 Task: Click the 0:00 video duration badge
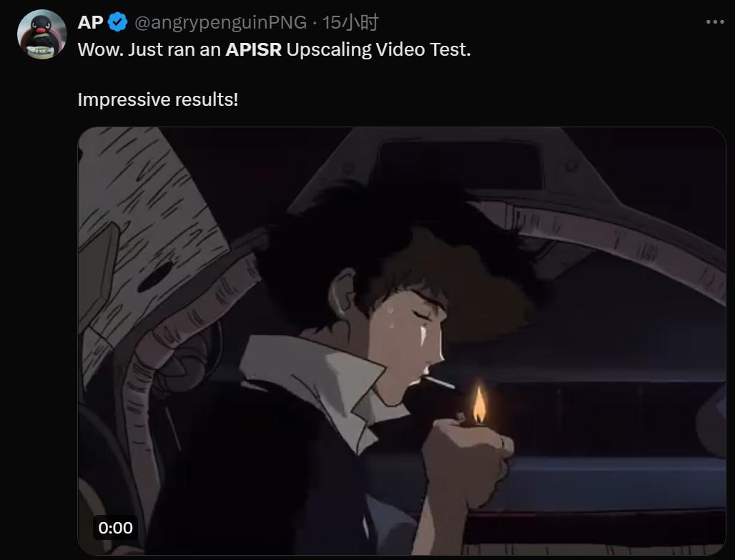pos(115,528)
